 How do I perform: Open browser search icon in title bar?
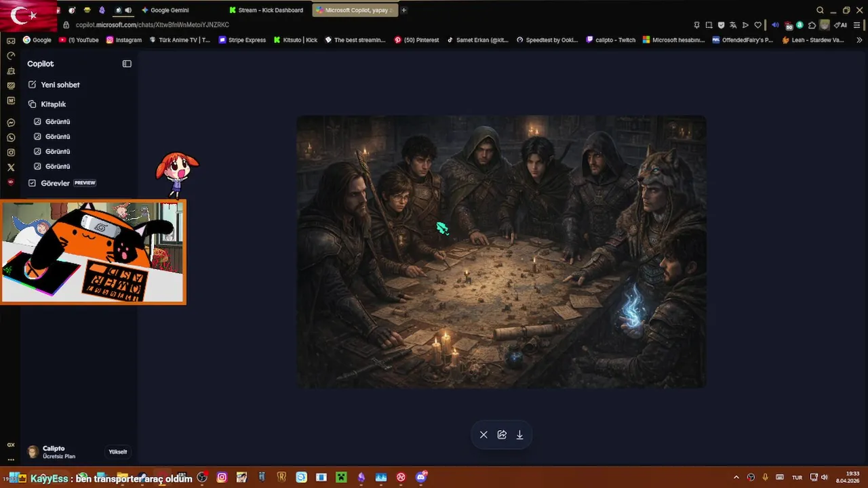click(820, 10)
